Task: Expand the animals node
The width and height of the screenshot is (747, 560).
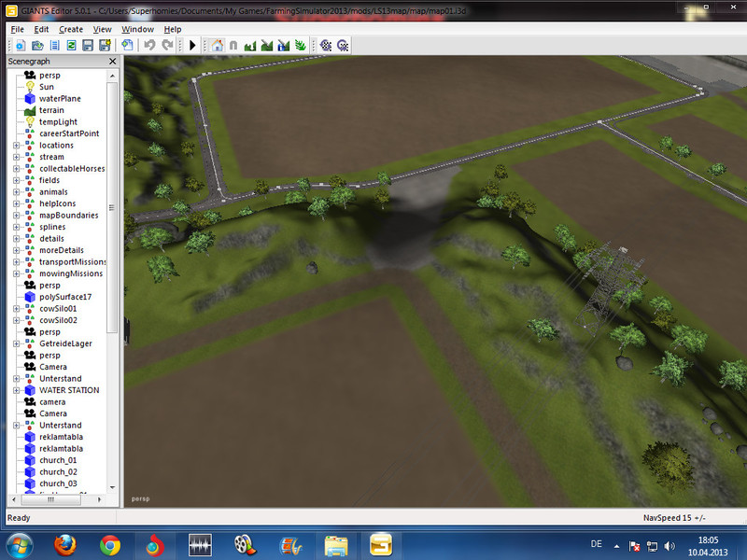Action: point(16,192)
